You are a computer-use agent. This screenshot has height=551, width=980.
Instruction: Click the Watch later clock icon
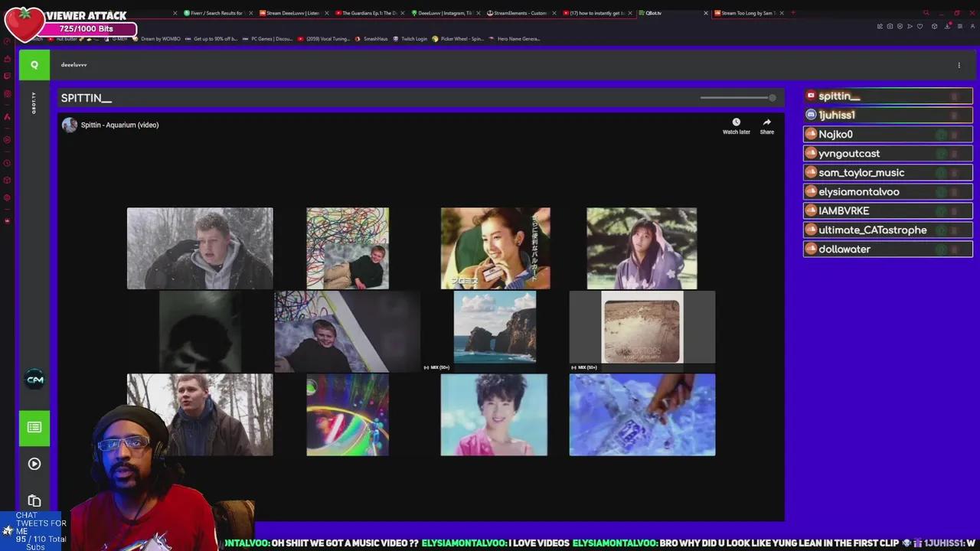coord(736,122)
